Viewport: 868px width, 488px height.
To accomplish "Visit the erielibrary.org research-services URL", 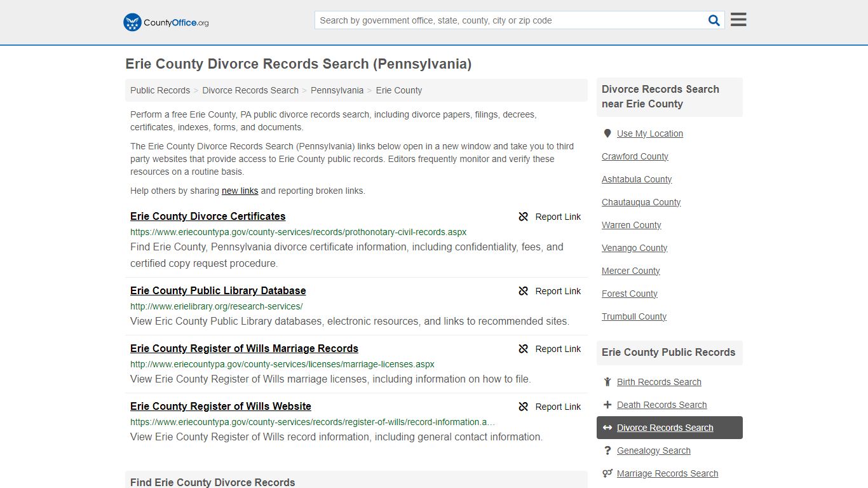I will [217, 306].
